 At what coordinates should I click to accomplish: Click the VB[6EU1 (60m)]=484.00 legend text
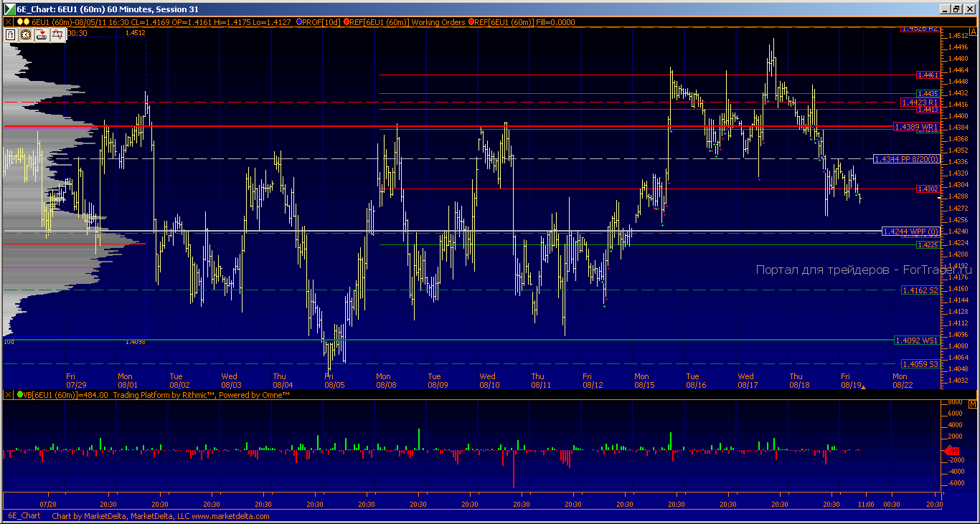point(66,395)
